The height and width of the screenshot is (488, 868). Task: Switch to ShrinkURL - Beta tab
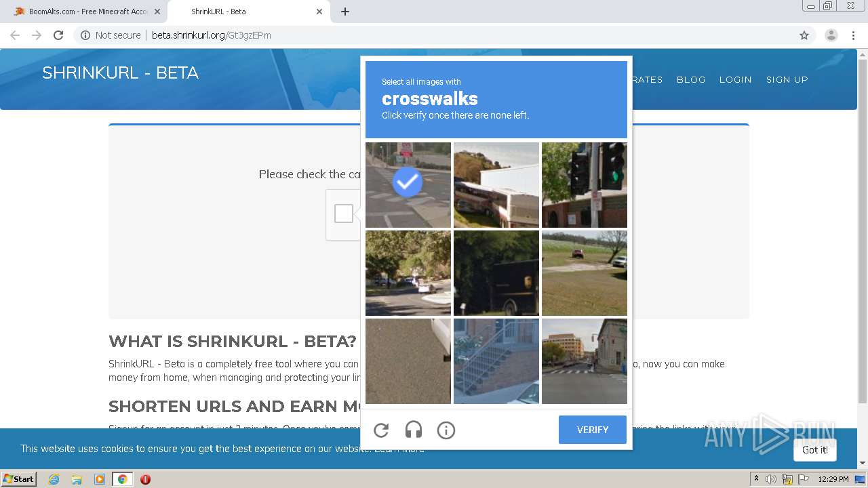248,12
